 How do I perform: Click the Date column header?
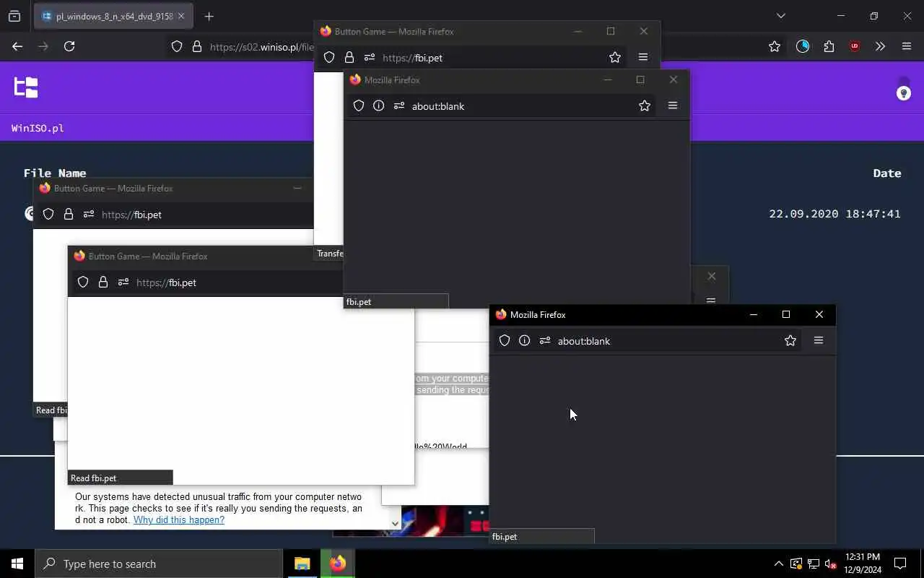(887, 173)
